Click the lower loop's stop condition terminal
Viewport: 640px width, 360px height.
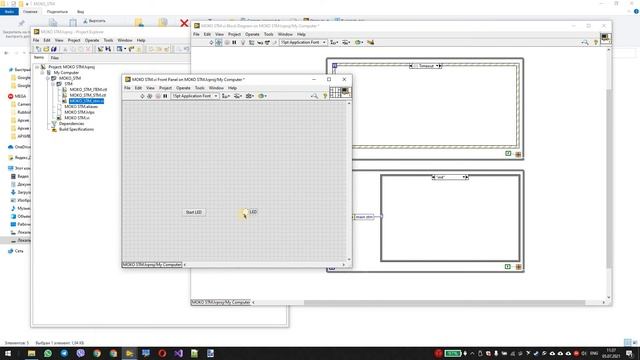(518, 267)
